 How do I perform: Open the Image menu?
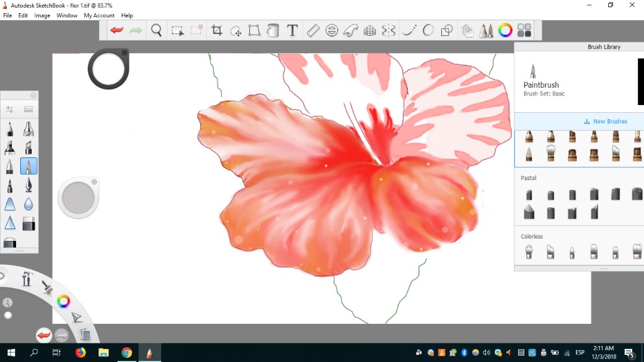pos(42,16)
